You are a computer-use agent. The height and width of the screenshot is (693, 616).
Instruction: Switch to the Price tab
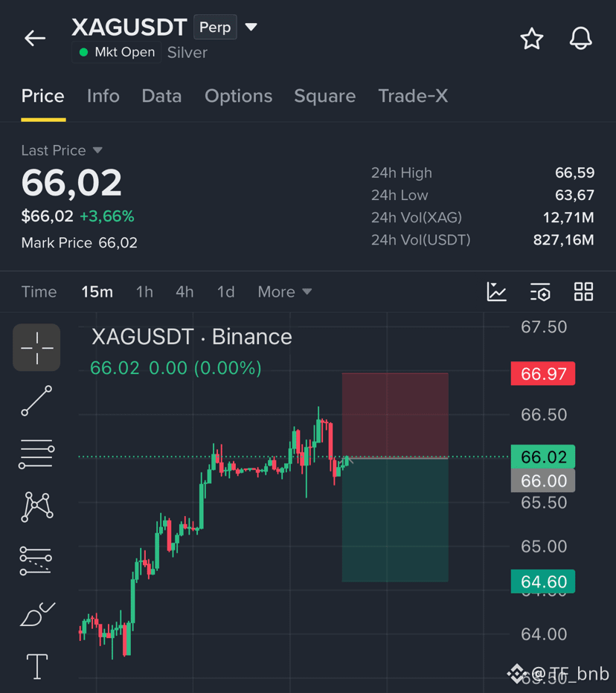[43, 96]
